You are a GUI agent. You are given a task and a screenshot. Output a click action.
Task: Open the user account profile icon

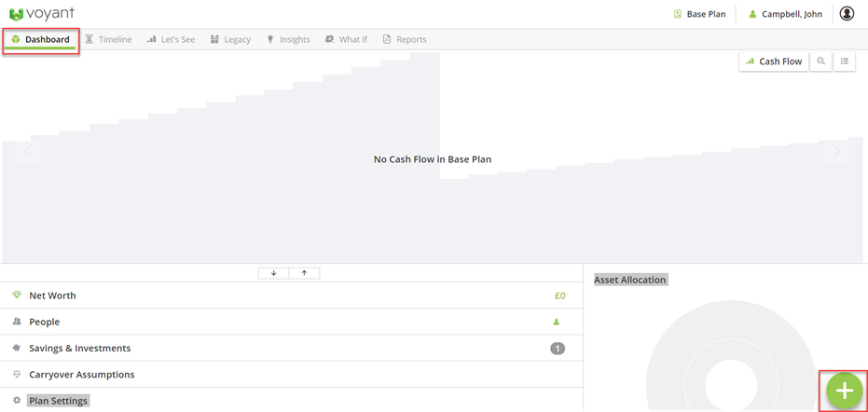coord(847,14)
